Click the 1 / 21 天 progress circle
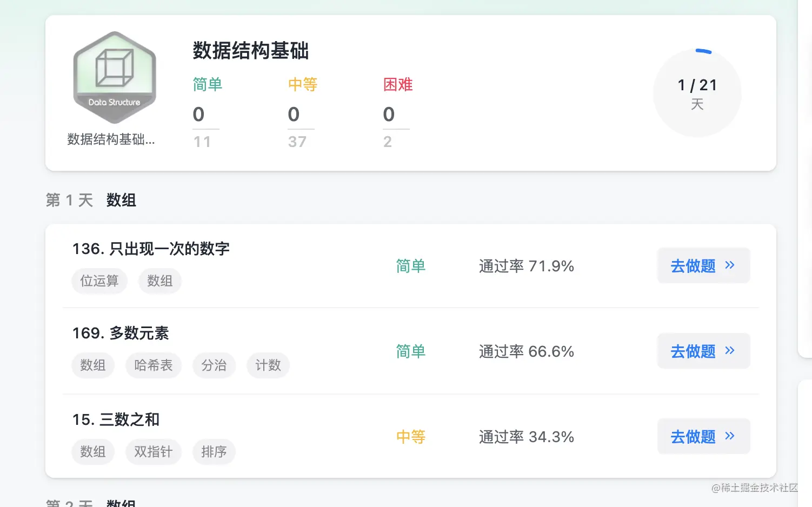The image size is (812, 507). click(697, 93)
